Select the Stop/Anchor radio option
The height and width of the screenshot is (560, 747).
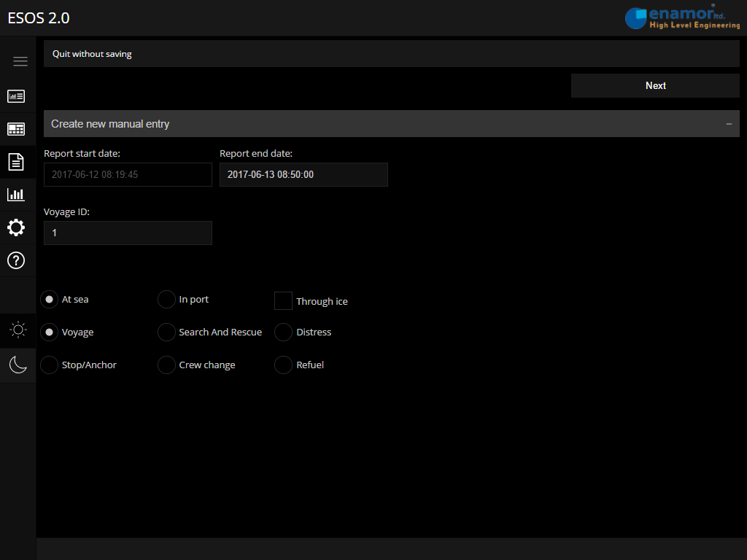[x=49, y=365]
